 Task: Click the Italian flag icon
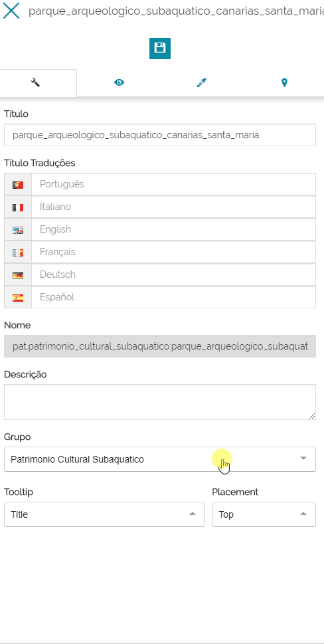pos(18,207)
